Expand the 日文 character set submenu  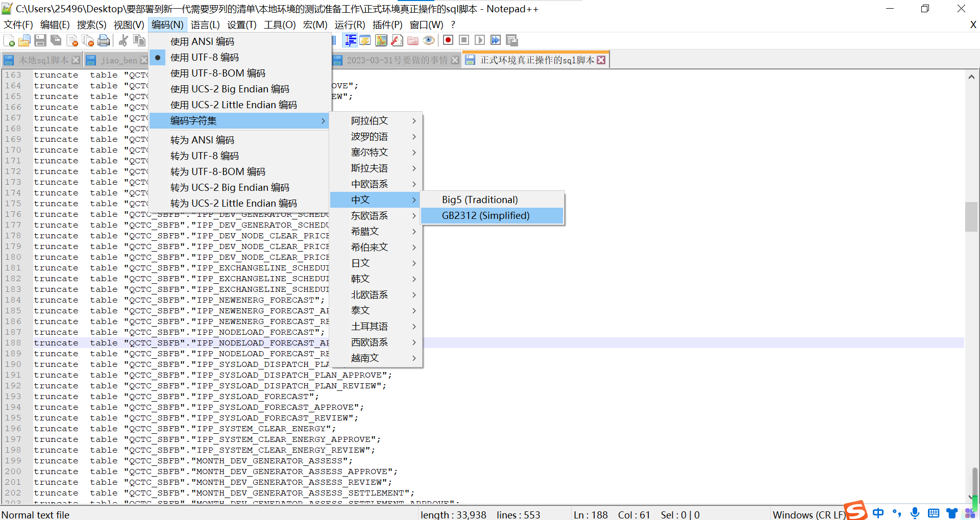click(x=376, y=263)
